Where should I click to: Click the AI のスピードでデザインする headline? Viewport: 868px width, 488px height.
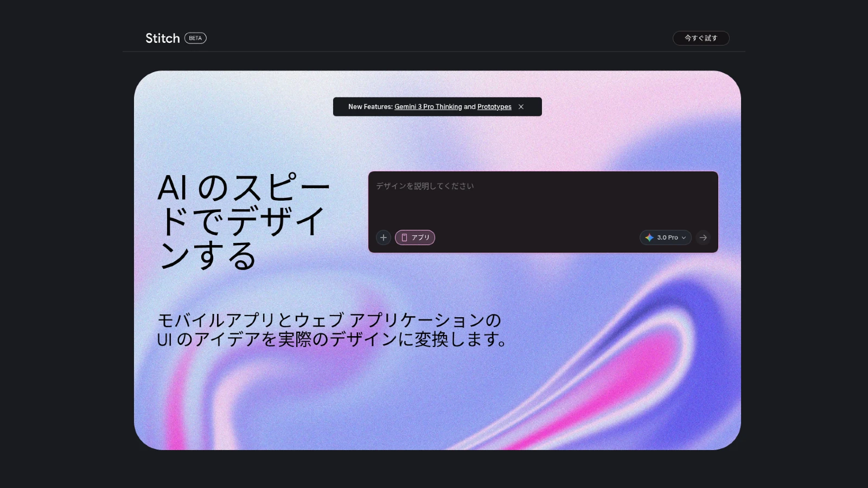tap(242, 221)
